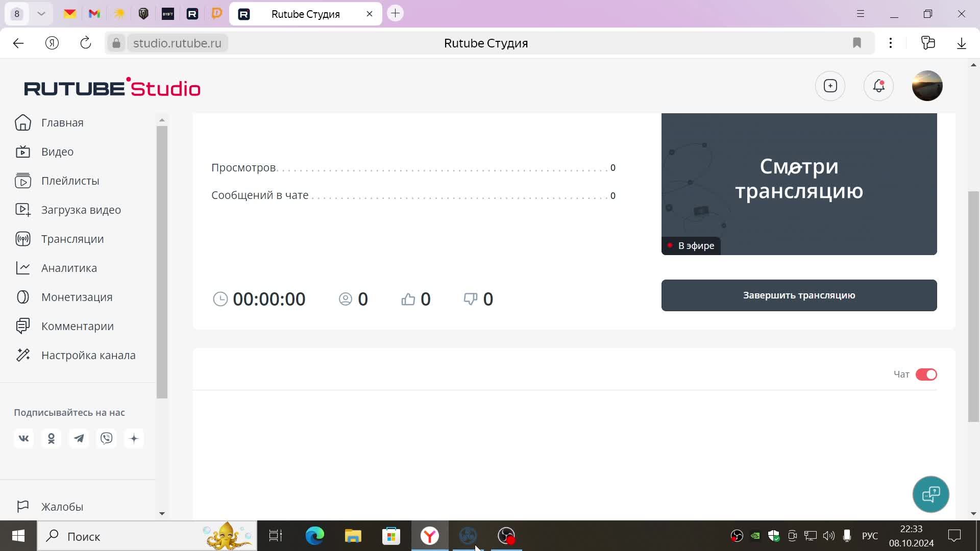Switch to OBS Studio recording taskbar icon
This screenshot has height=551, width=980.
[506, 536]
